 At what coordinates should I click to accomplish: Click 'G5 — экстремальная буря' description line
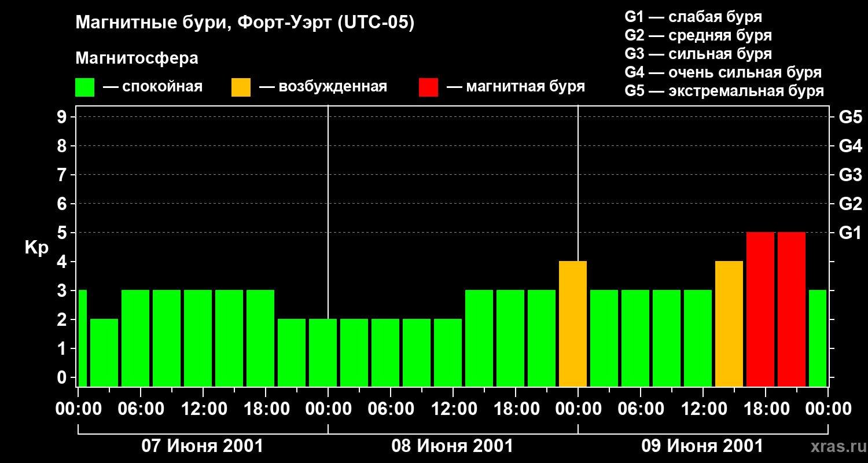(724, 90)
